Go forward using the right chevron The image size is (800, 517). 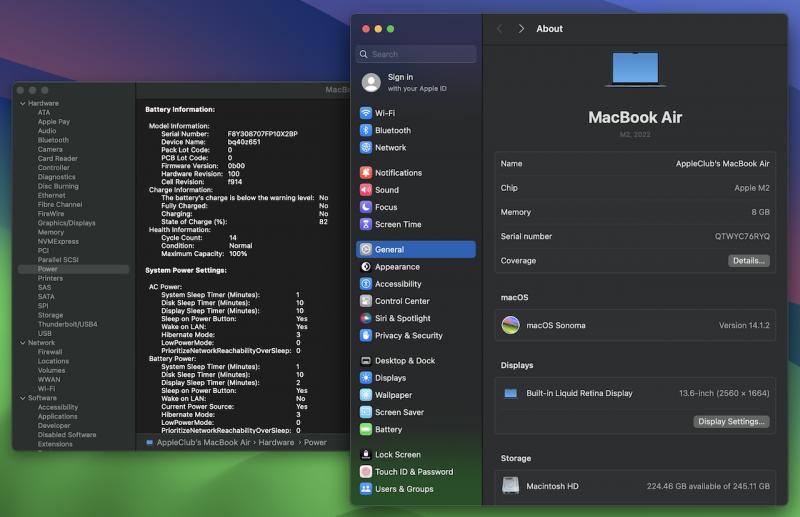tap(521, 29)
